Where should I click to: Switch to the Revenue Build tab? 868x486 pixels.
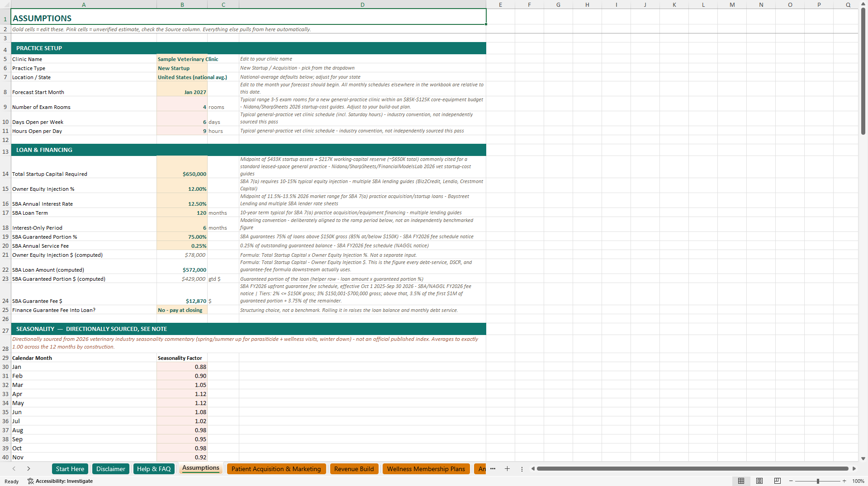354,469
